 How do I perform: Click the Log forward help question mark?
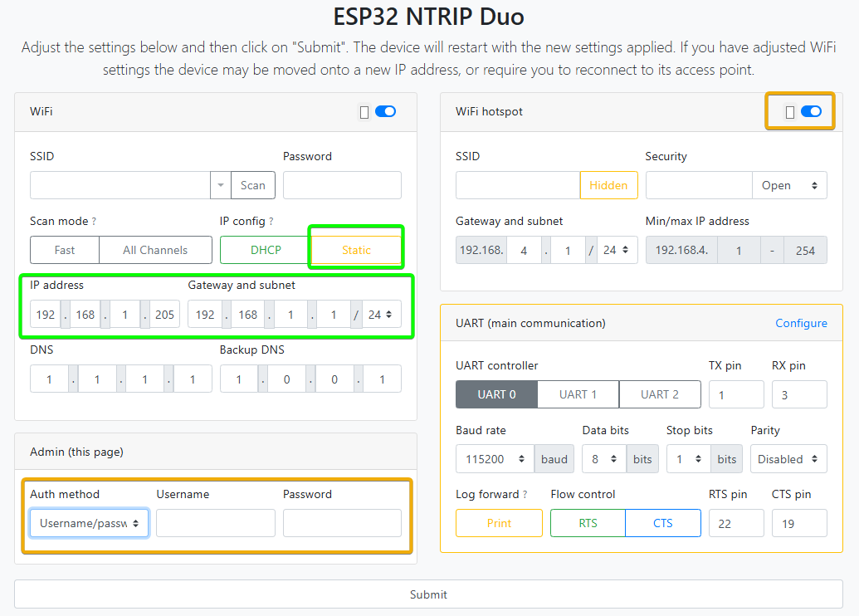pyautogui.click(x=525, y=494)
